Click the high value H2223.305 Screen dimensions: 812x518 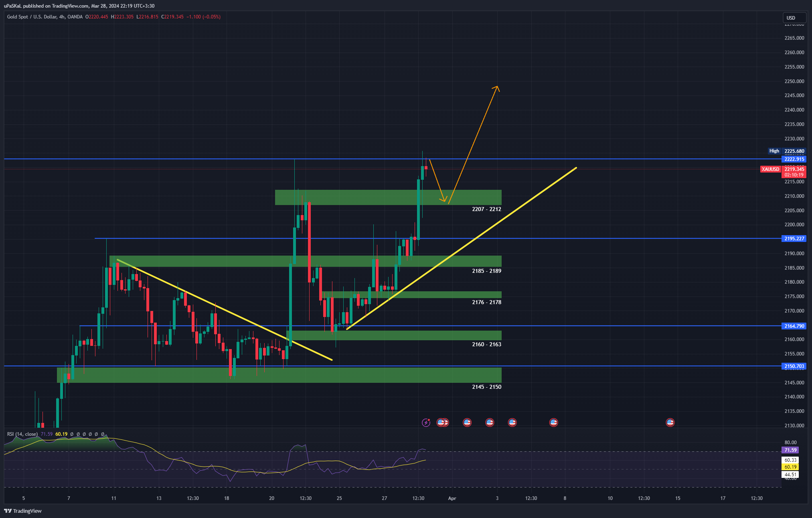coord(122,17)
